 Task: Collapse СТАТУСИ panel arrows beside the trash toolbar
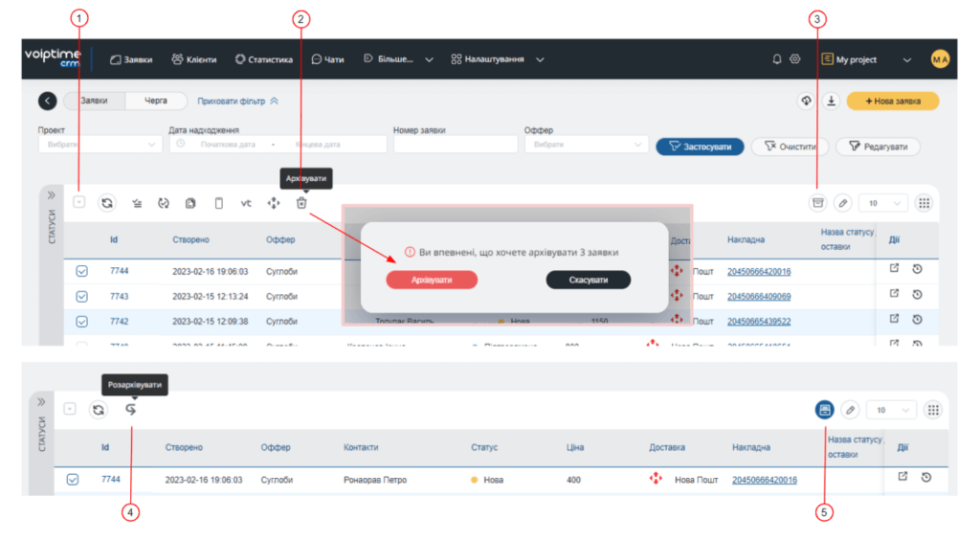[x=52, y=195]
